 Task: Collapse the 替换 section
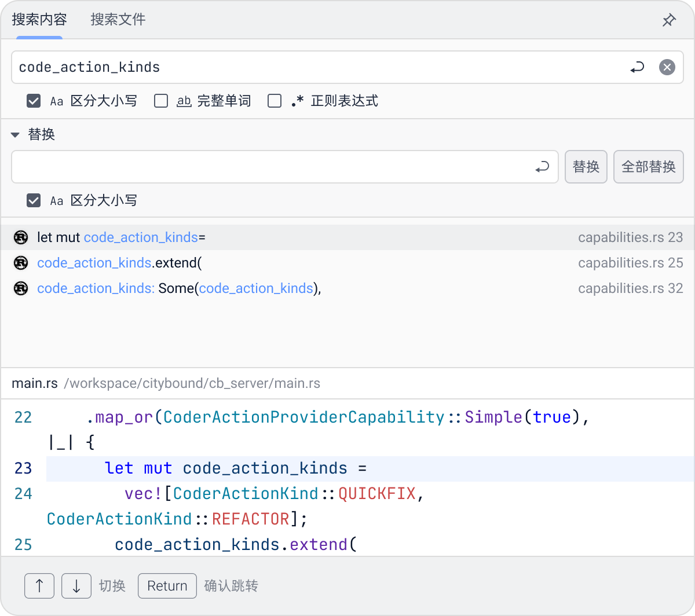16,134
